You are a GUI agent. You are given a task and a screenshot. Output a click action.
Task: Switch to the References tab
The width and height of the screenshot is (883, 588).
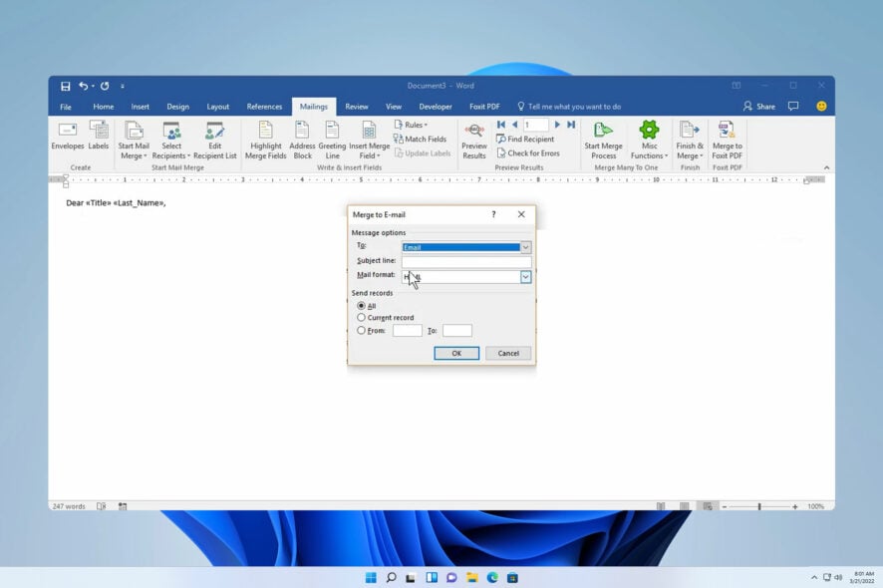coord(264,107)
